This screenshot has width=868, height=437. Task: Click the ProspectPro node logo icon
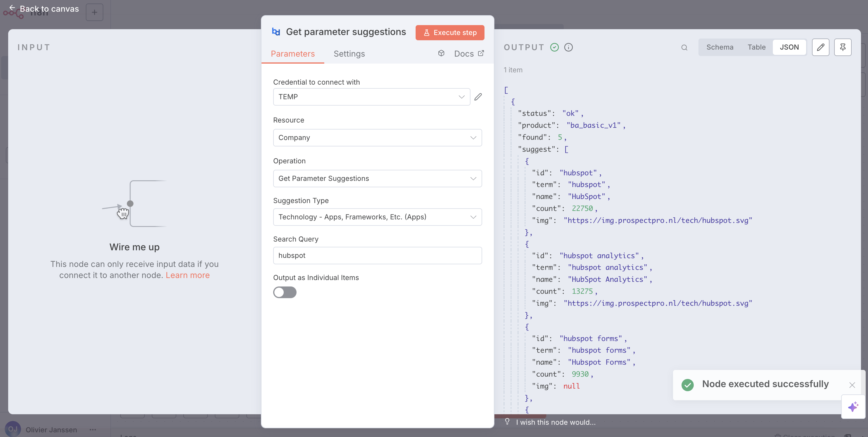click(276, 32)
